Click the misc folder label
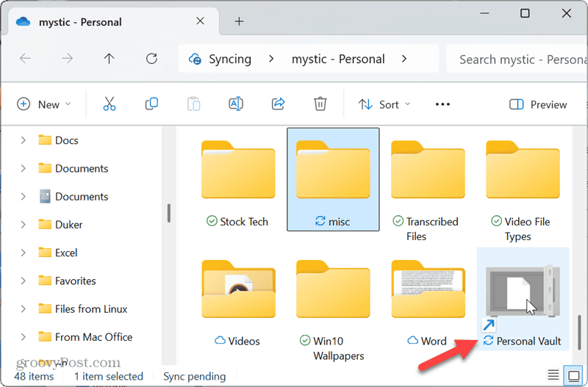 coord(339,222)
